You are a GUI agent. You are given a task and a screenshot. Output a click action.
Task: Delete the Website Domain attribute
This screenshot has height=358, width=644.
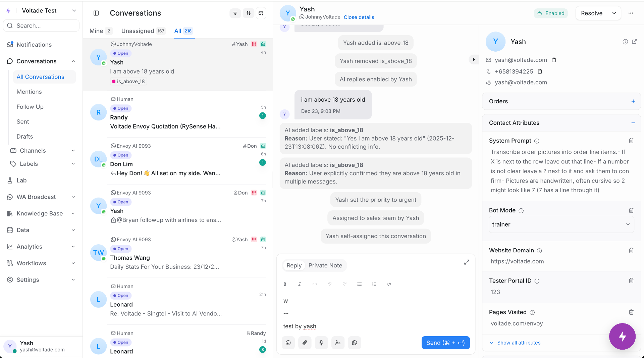[x=631, y=250]
